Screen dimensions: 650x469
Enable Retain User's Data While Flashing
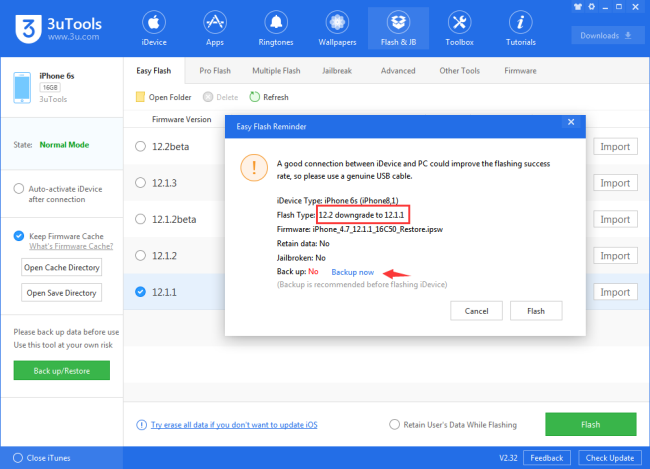(397, 424)
